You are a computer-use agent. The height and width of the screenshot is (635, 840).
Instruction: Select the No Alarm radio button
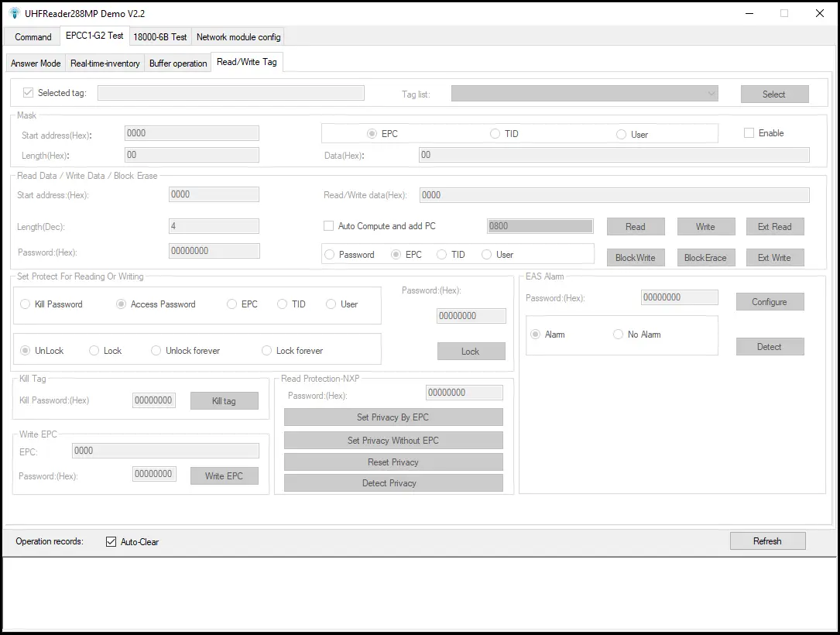point(618,335)
